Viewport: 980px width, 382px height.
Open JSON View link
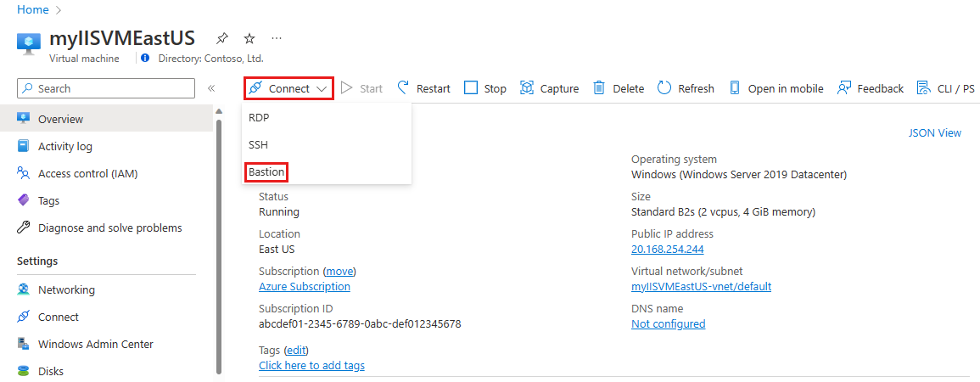coord(935,132)
